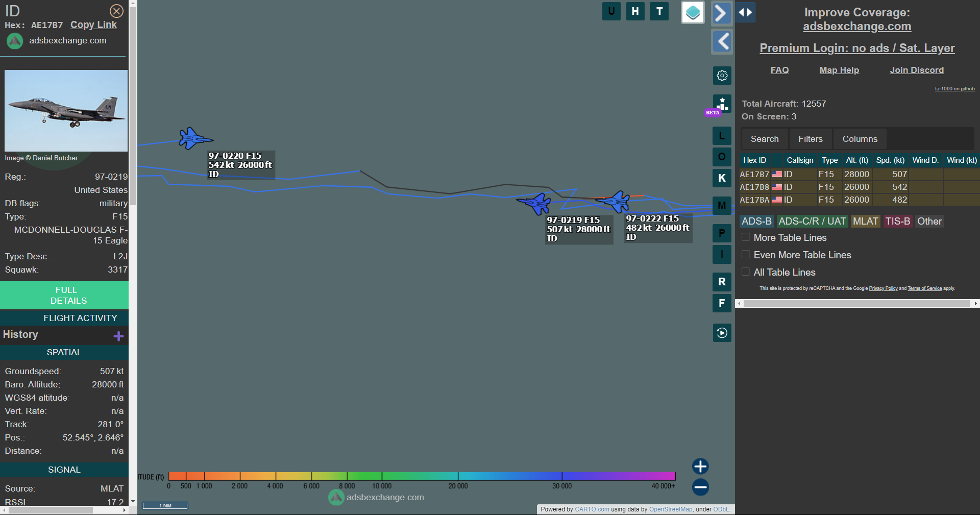Viewport: 980px width, 515px height.
Task: Select table row AE17BA
Action: coord(860,200)
